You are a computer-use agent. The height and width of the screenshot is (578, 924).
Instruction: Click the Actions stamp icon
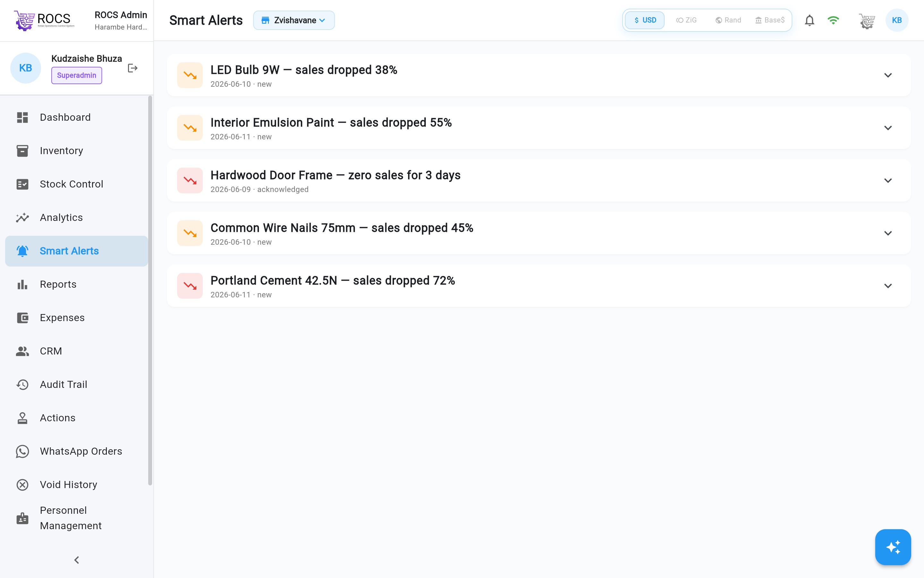(22, 418)
